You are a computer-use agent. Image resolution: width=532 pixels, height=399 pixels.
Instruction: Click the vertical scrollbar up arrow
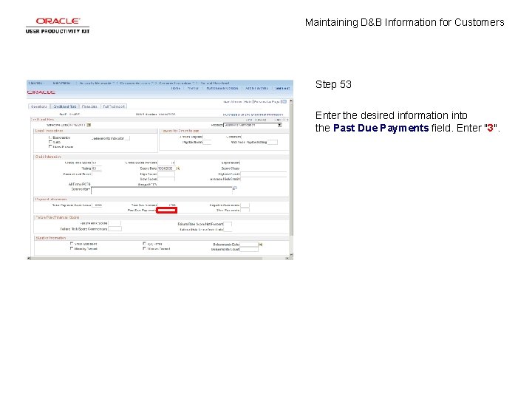[x=291, y=101]
